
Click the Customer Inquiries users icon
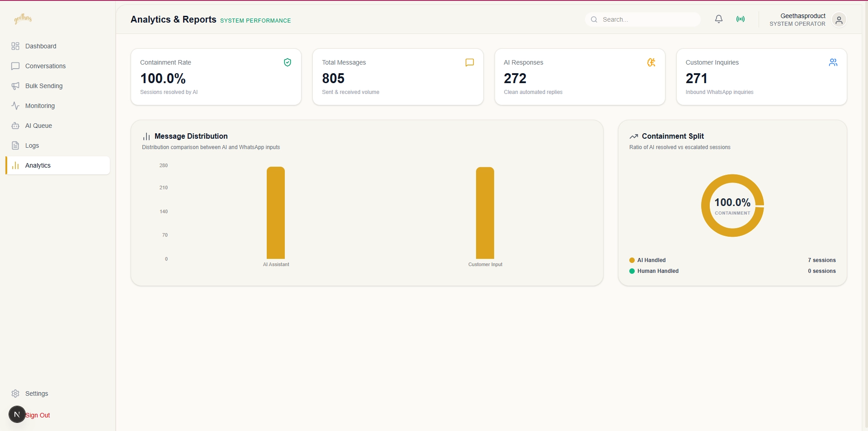coord(833,62)
